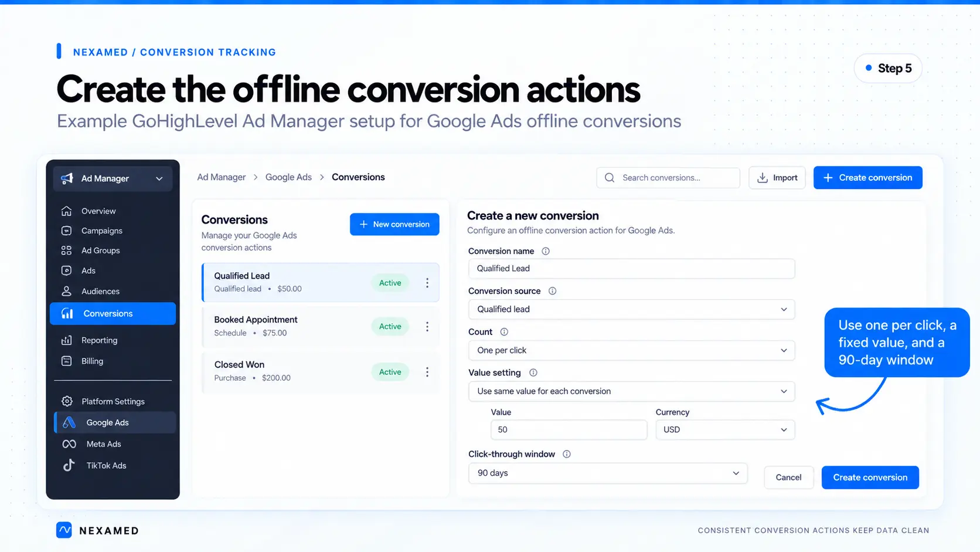This screenshot has height=552, width=980.
Task: Click the Audiences person icon
Action: 67,292
